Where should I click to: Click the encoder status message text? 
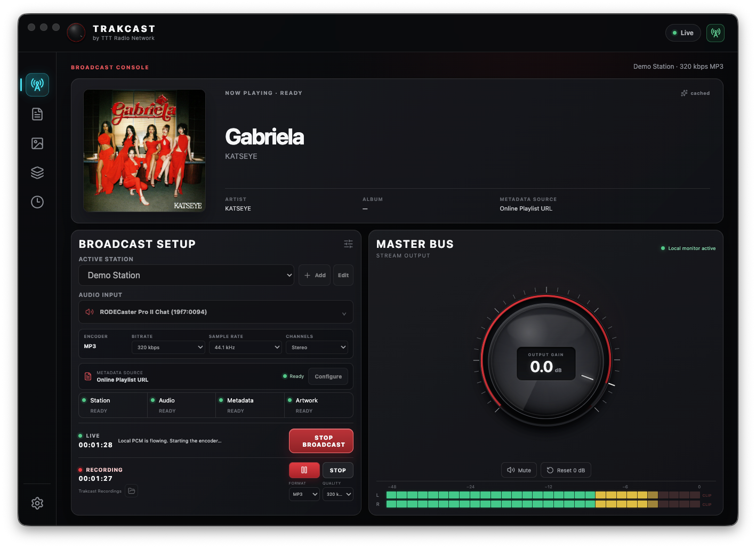[170, 441]
